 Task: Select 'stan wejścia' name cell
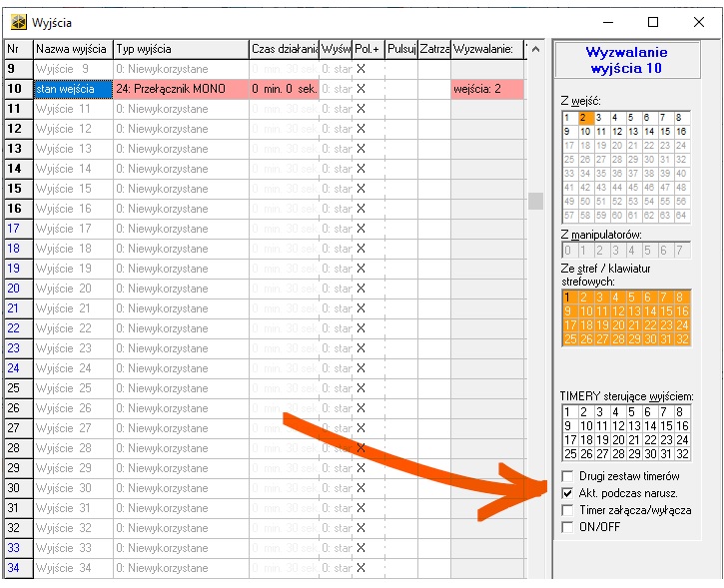tap(73, 89)
